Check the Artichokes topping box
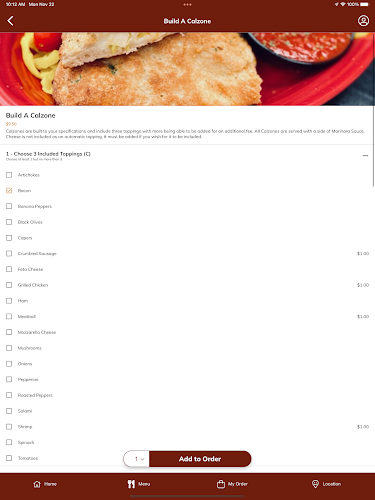Viewport: 375px width, 500px height. 9,175
